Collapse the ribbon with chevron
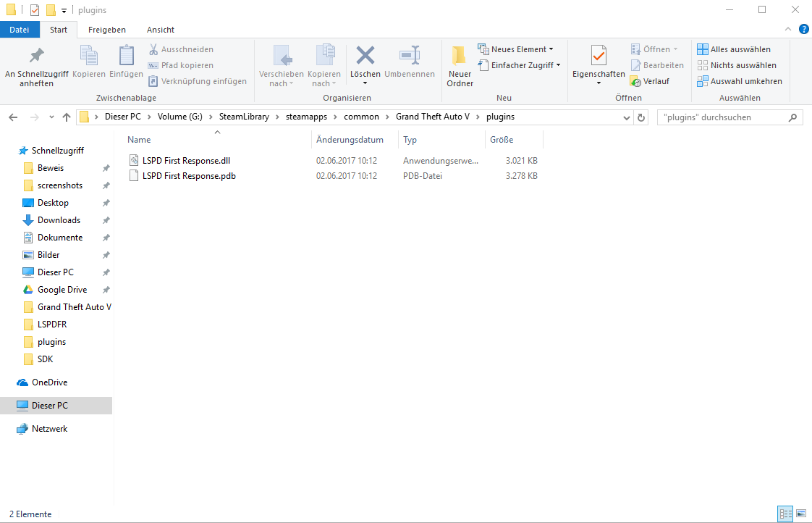The image size is (812, 523). click(787, 30)
